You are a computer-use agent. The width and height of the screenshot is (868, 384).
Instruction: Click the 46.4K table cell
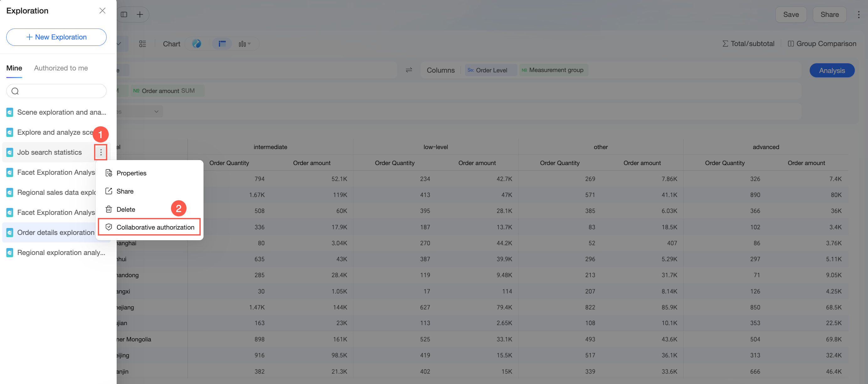click(x=834, y=371)
